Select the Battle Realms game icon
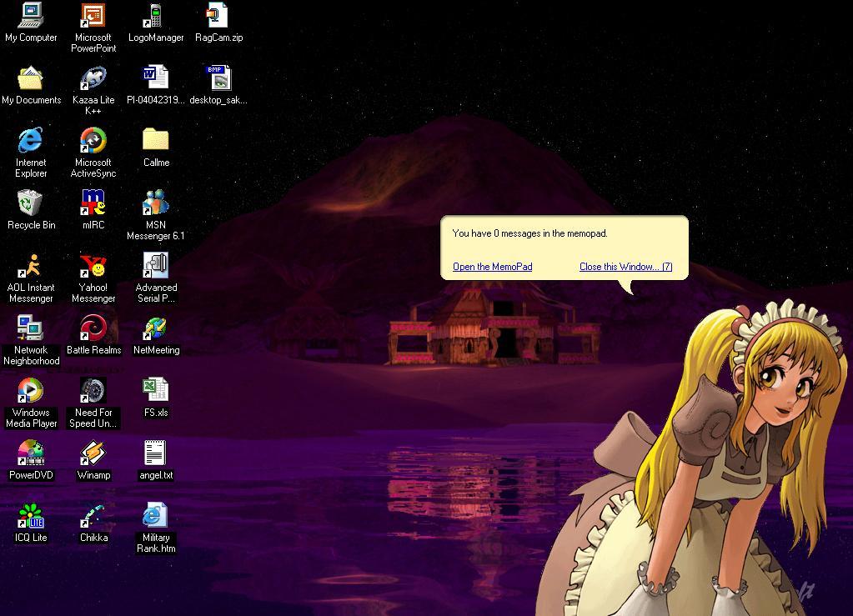 93,329
